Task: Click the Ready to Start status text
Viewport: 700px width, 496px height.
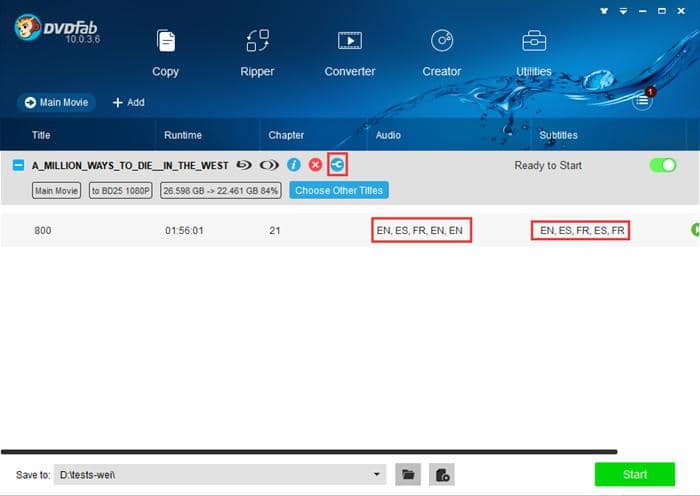Action: tap(548, 166)
